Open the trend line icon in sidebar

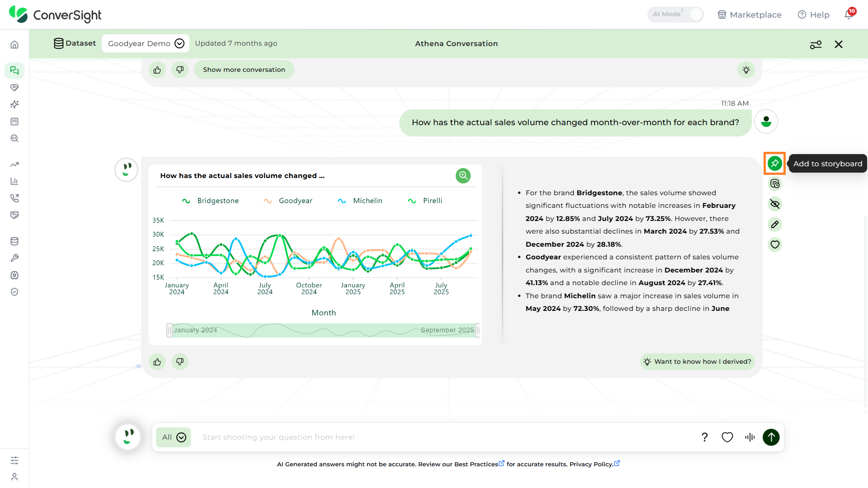point(14,164)
